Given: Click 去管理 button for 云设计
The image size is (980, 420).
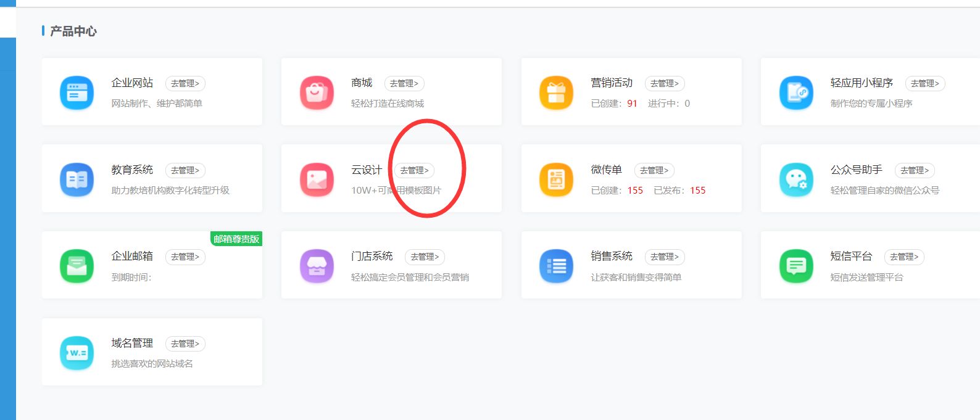Looking at the screenshot, I should 415,170.
